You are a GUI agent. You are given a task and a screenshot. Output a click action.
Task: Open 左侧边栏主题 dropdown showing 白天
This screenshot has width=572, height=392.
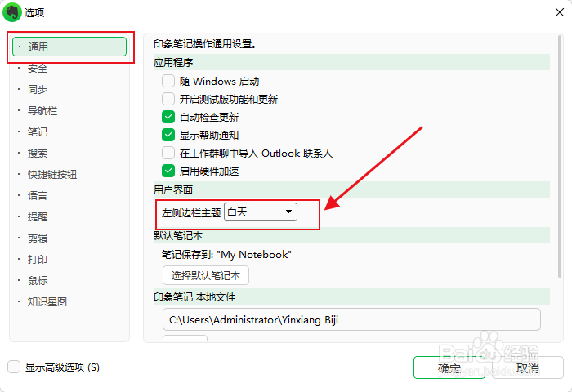[x=261, y=212]
